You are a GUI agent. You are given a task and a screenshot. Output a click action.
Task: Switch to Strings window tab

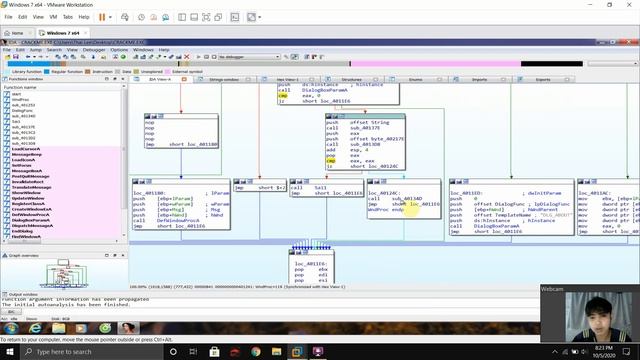tap(224, 79)
